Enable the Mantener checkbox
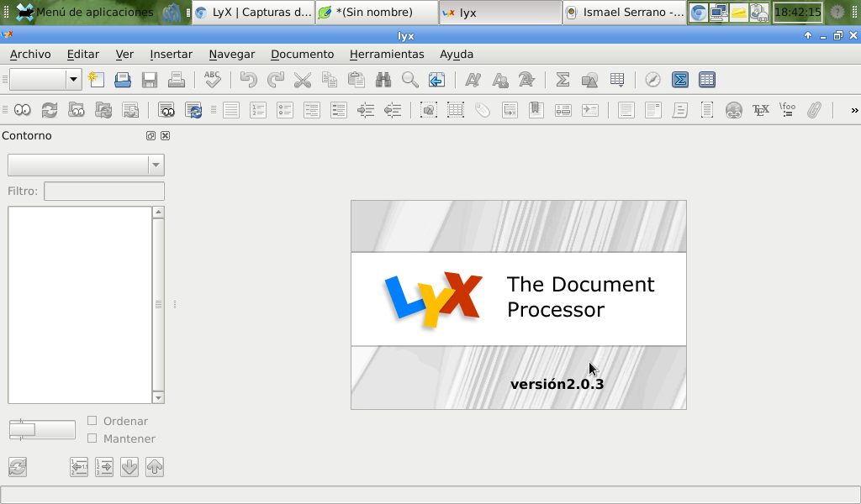Image resolution: width=861 pixels, height=504 pixels. (x=92, y=438)
